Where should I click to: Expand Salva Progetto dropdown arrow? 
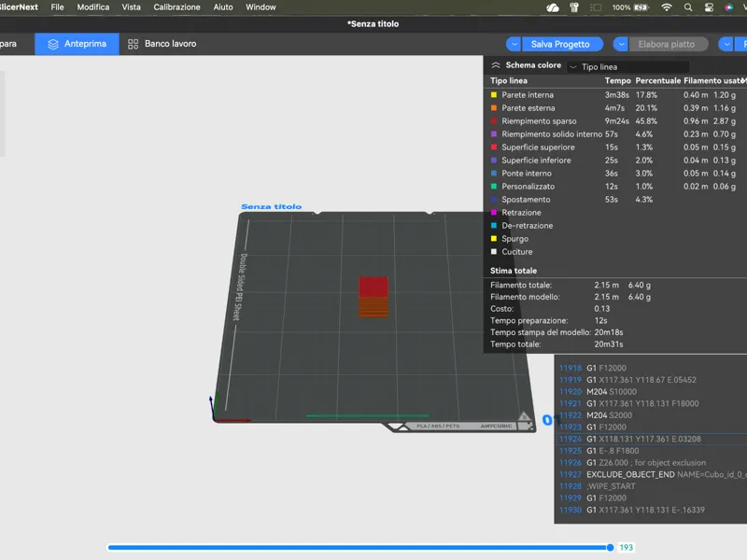tap(514, 44)
